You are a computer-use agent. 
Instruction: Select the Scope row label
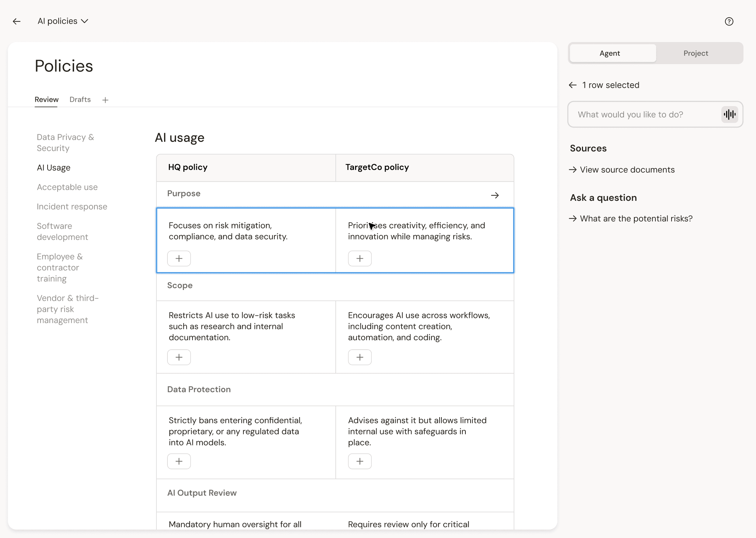(180, 286)
